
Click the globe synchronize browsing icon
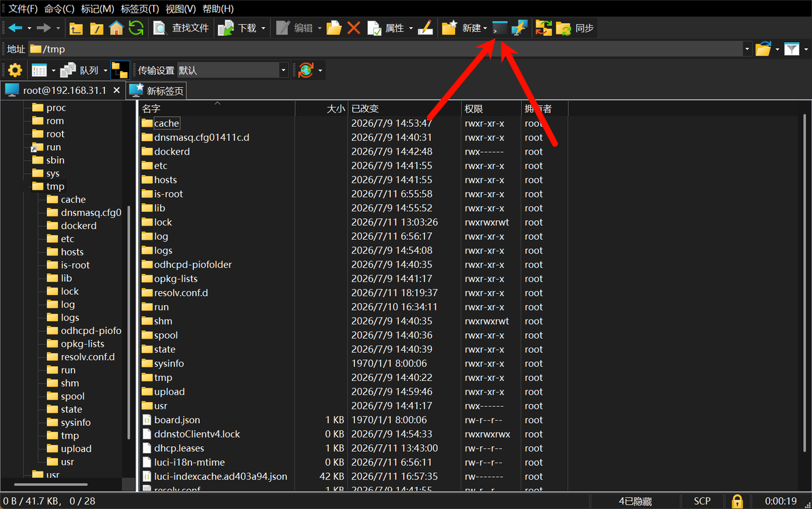tap(306, 70)
